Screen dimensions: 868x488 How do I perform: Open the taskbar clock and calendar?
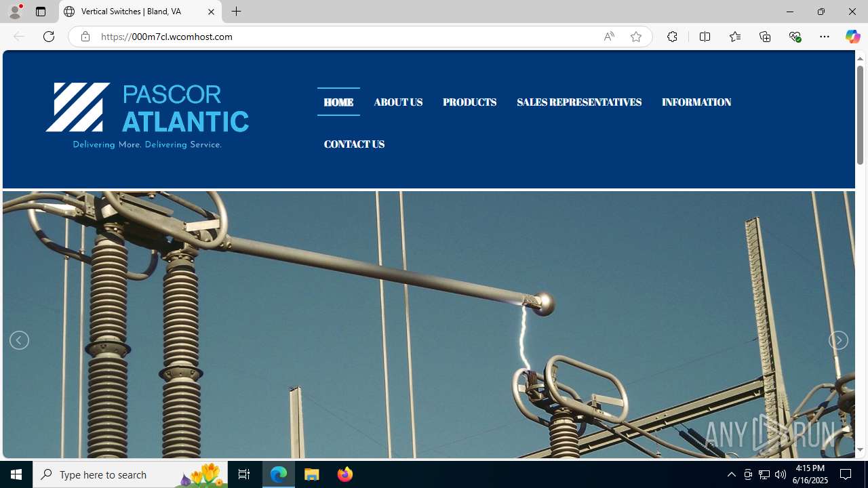point(810,474)
